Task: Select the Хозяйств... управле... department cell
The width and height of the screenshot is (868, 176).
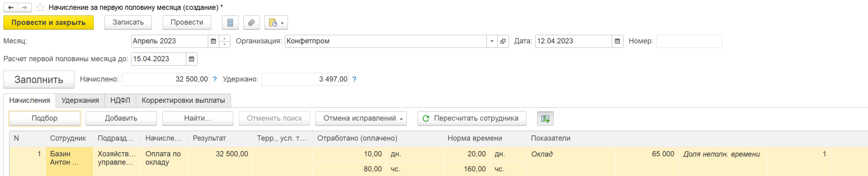Action: click(x=117, y=161)
